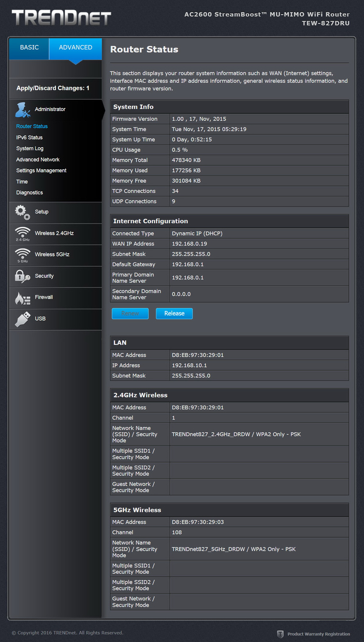Click SSID TRENDnet827_2.4GHz_DRDW / WPA2 Only - PSK
The image size is (364, 642).
point(236,434)
